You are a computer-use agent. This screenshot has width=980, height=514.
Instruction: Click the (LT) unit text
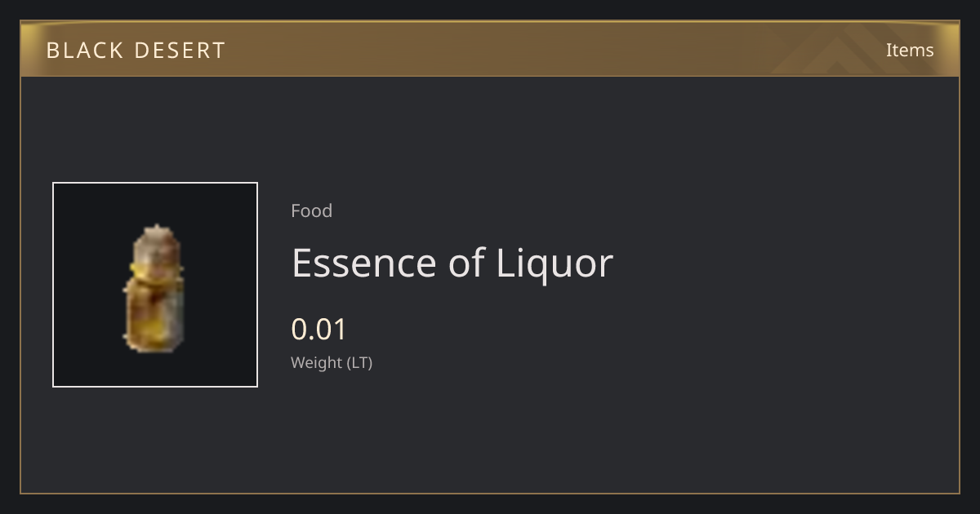(360, 363)
